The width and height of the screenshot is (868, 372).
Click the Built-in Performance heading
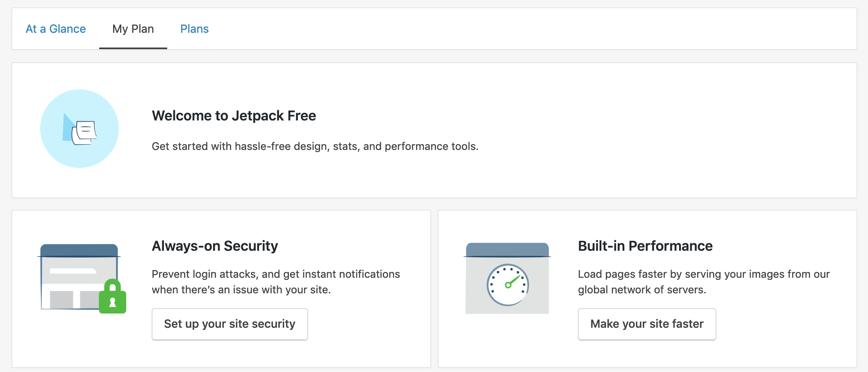pyautogui.click(x=645, y=246)
